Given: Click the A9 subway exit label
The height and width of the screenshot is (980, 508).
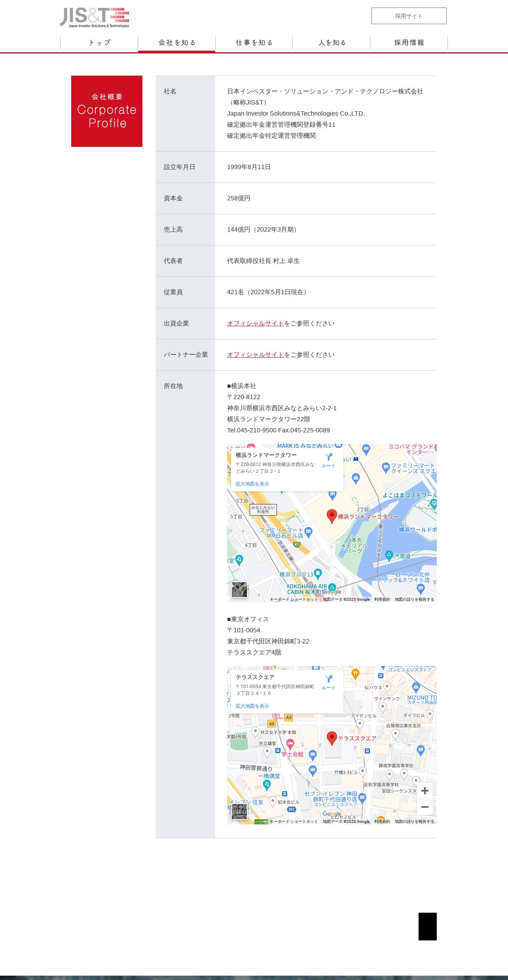Looking at the screenshot, I should click(x=289, y=717).
